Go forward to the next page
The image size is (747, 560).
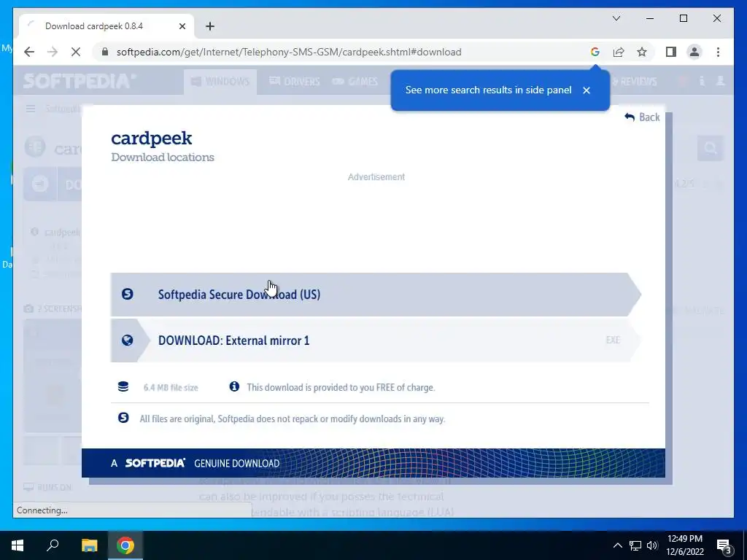click(53, 52)
